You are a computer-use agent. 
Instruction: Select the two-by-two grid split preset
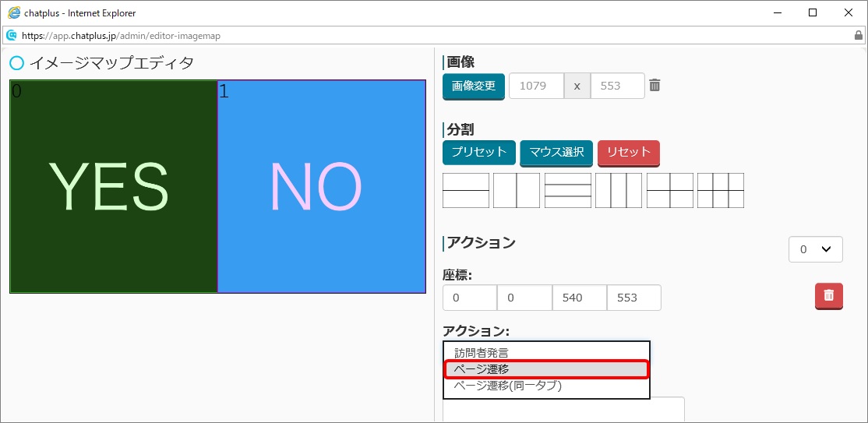(670, 190)
